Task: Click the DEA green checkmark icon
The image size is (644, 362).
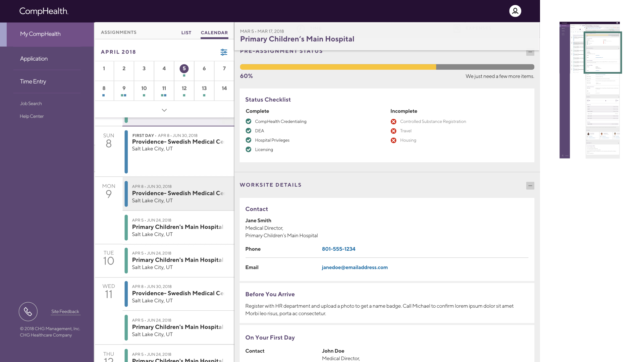Action: point(249,131)
